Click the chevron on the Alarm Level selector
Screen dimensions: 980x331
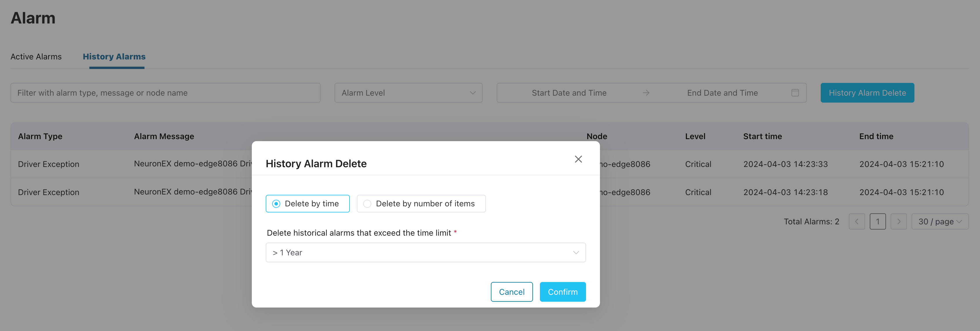click(x=473, y=92)
